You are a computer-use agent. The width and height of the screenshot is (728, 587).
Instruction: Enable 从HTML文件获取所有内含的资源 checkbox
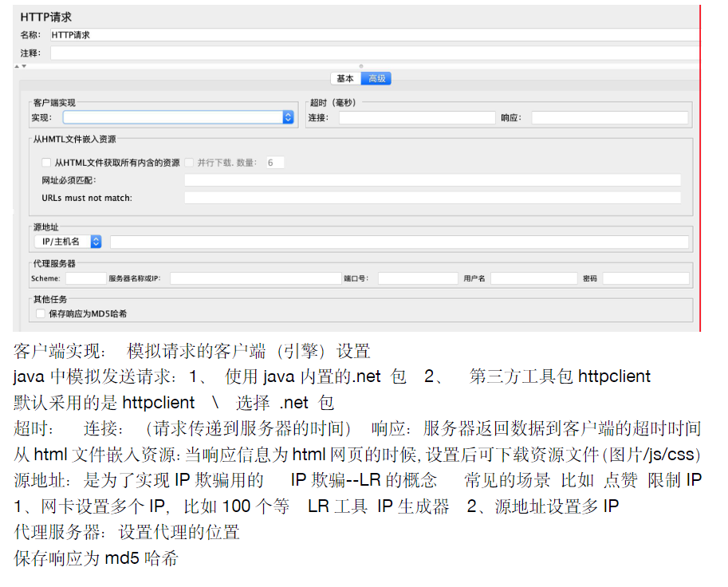[x=45, y=163]
